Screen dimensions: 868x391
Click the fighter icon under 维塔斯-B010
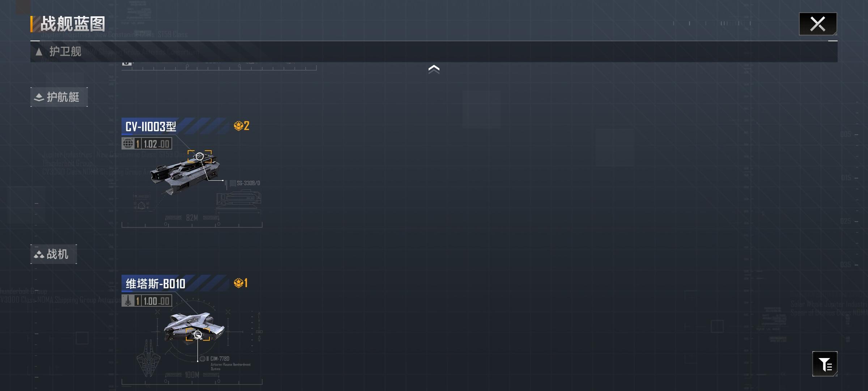pyautogui.click(x=128, y=300)
